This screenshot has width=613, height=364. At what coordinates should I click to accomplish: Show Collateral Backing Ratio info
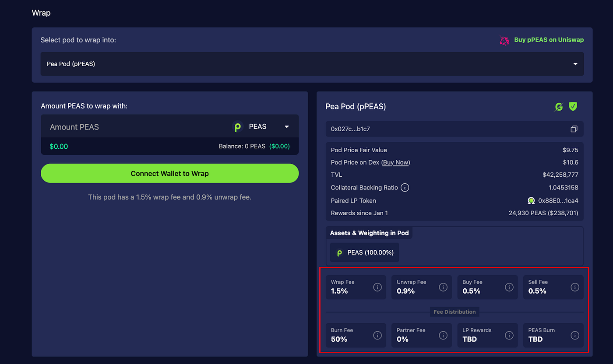[405, 188]
